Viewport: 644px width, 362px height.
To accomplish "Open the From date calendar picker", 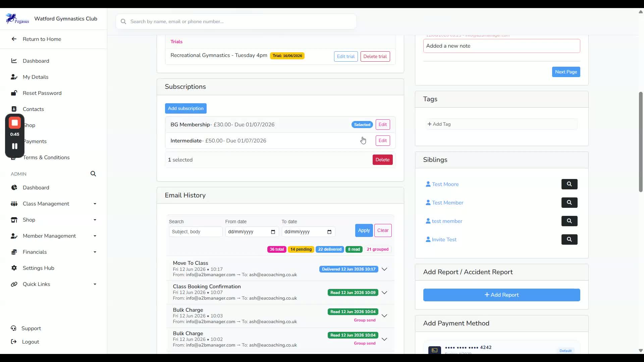I will pos(273,232).
